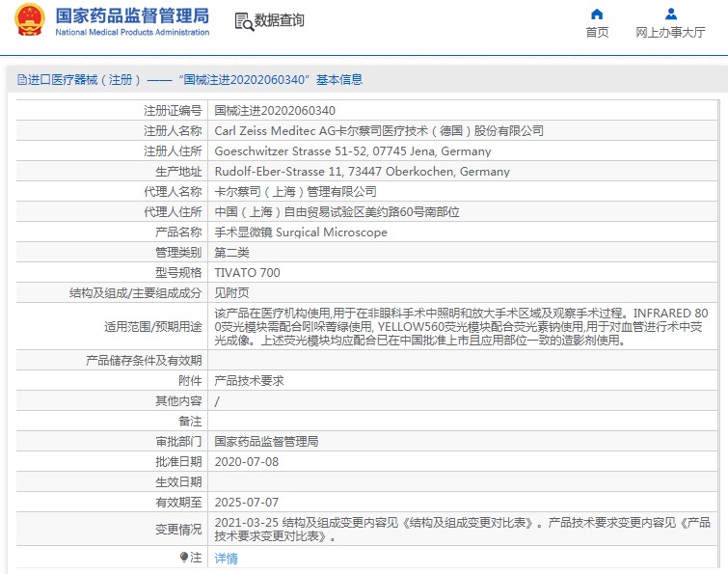Open 数据查询 data query
The width and height of the screenshot is (728, 574).
[279, 20]
